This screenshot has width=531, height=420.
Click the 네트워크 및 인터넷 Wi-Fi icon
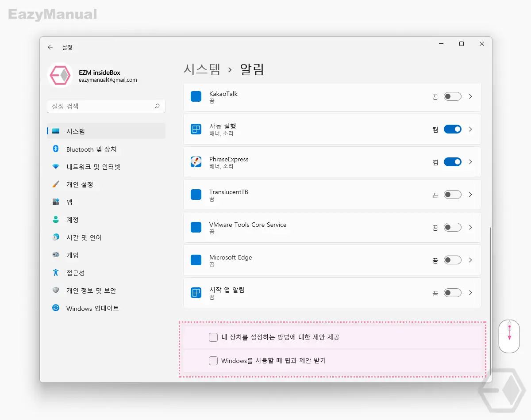[x=56, y=167]
